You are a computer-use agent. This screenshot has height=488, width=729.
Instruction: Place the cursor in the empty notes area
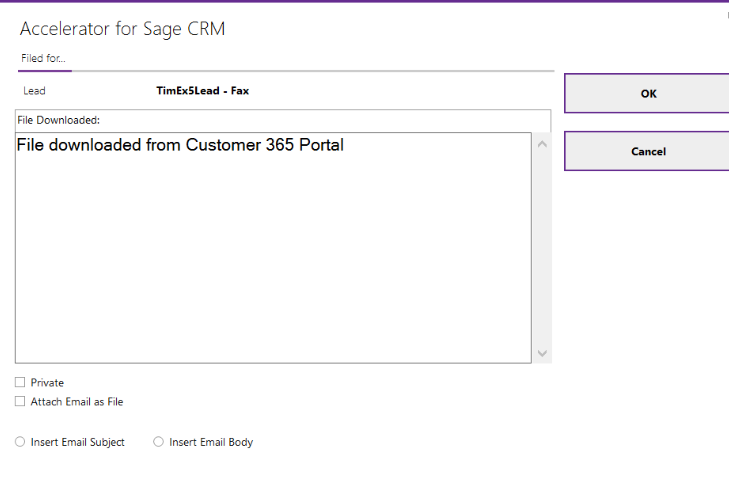[273, 260]
